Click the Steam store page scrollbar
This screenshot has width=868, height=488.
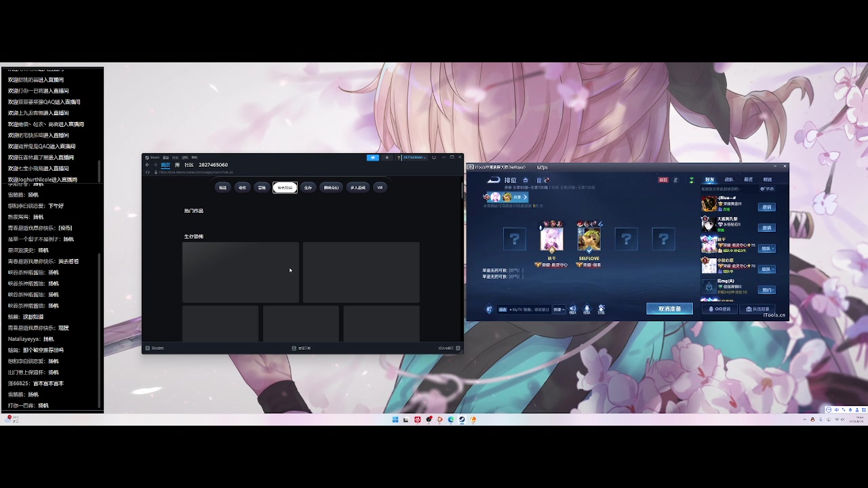pos(461,190)
